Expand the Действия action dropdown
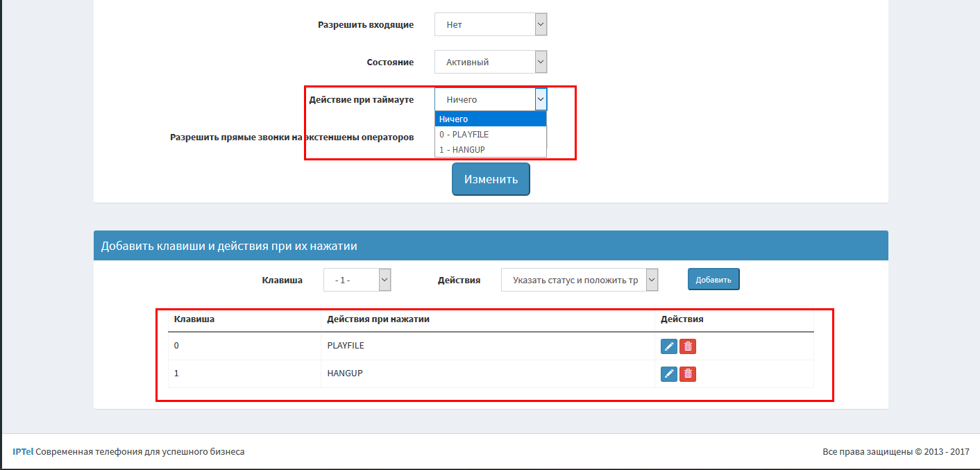980x470 pixels. tap(579, 280)
